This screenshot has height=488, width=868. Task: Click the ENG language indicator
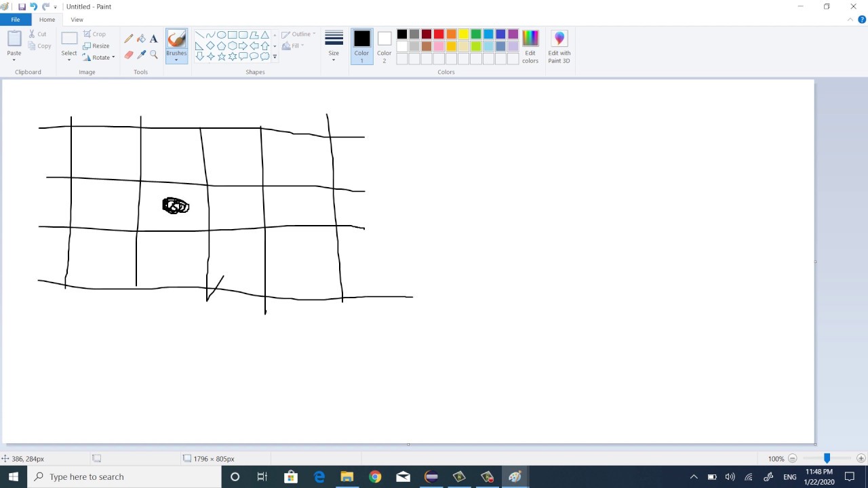(789, 476)
